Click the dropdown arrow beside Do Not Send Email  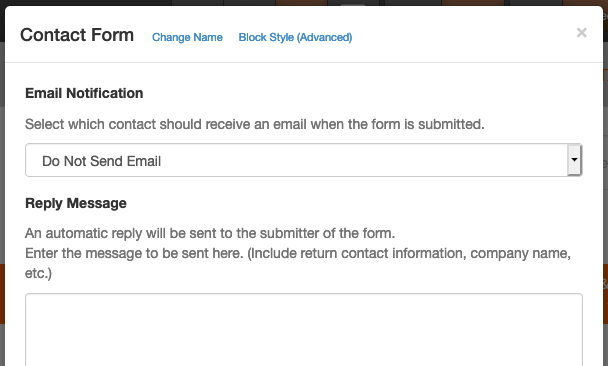tap(574, 160)
